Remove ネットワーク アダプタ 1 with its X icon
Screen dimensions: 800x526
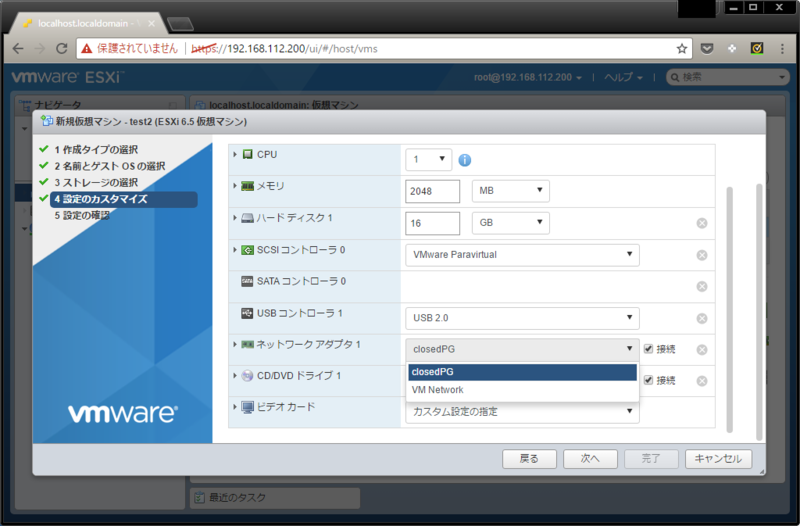click(x=702, y=349)
